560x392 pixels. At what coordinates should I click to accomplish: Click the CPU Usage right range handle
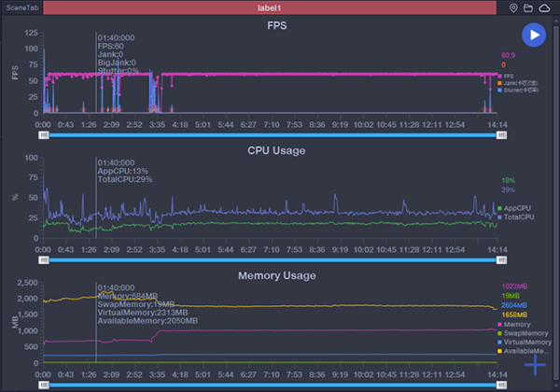tap(502, 260)
